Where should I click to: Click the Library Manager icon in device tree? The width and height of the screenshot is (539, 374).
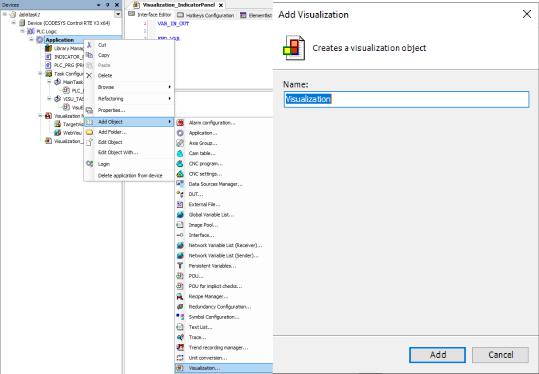pos(48,48)
